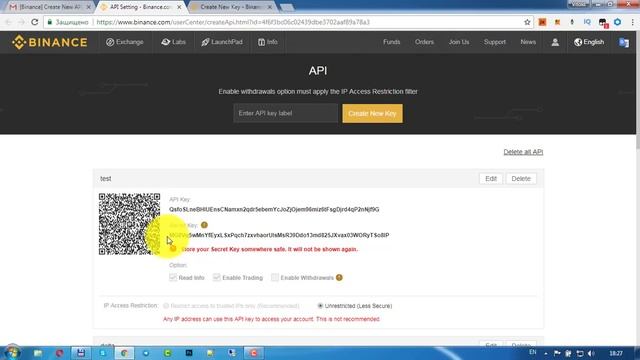Open the Info menu
The image size is (640, 360).
point(268,42)
